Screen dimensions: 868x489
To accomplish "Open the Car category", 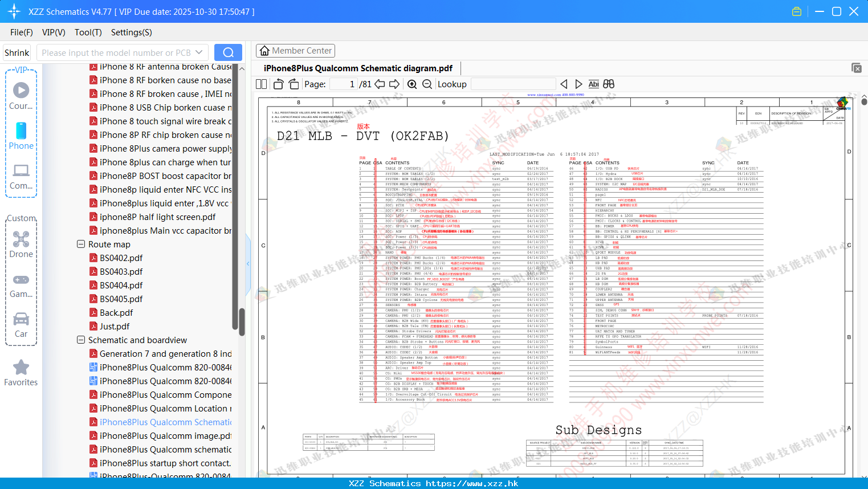I will pos(21,325).
